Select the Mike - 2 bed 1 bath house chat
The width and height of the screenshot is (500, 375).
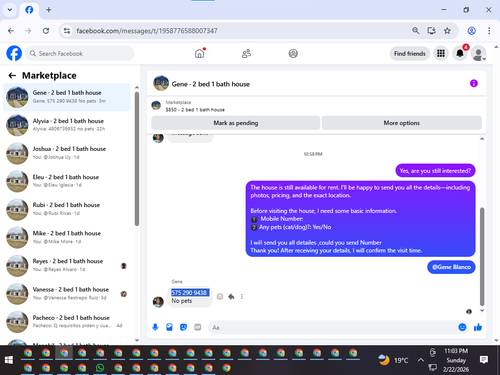[x=67, y=237]
